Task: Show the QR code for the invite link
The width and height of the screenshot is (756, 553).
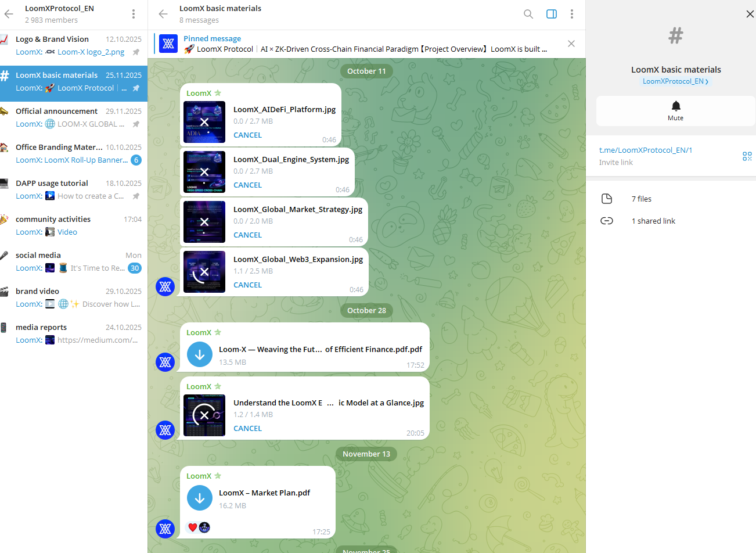Action: pos(747,156)
